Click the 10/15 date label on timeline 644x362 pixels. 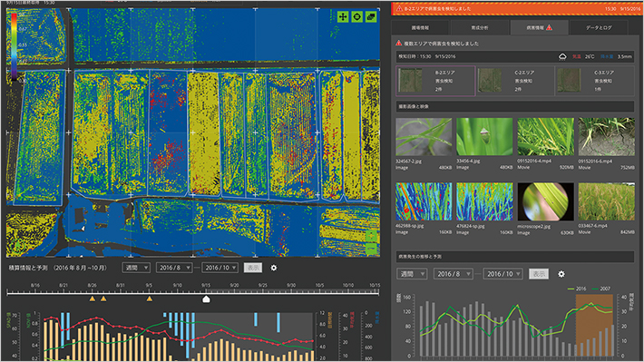375,285
